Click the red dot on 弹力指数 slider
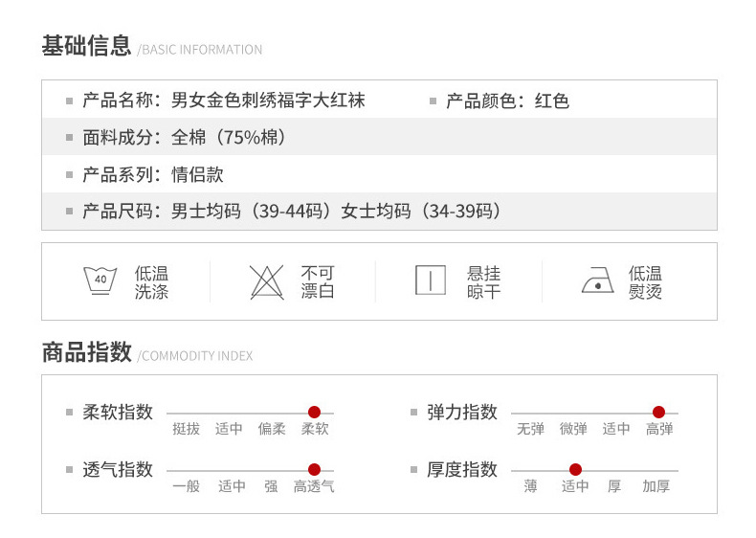The height and width of the screenshot is (538, 756). pos(658,413)
